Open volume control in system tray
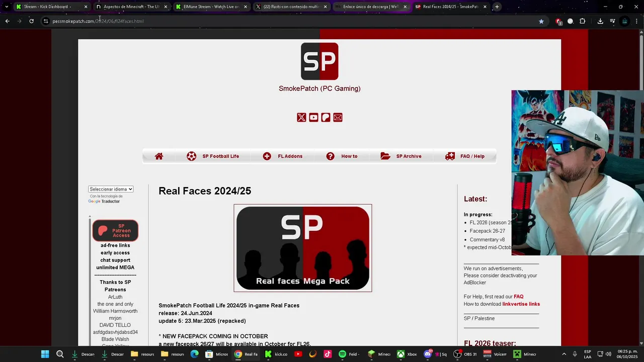The height and width of the screenshot is (362, 644). click(x=608, y=354)
